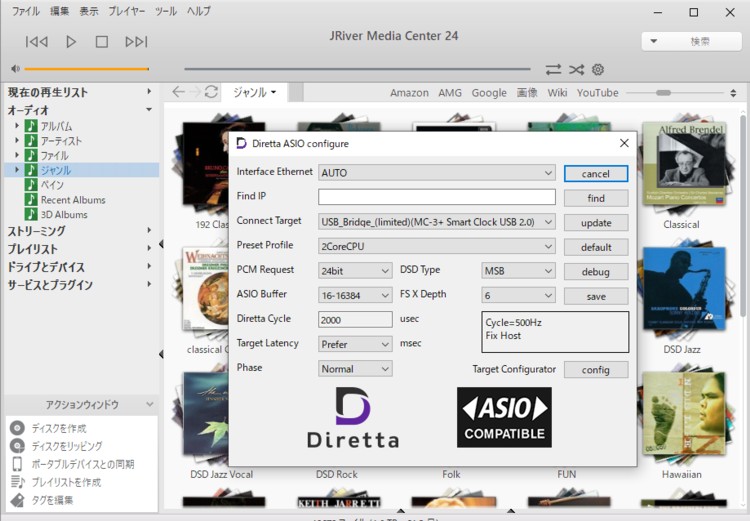This screenshot has width=750, height=521.
Task: Click the previous track button
Action: click(x=36, y=42)
